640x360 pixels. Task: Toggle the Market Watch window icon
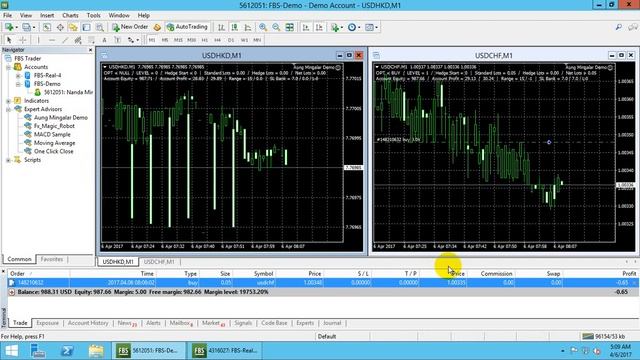[47, 27]
